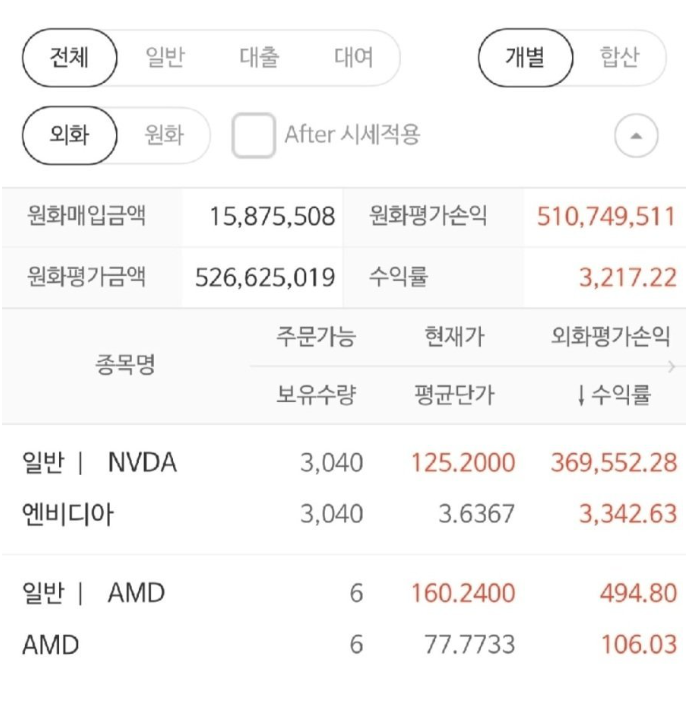Image resolution: width=697 pixels, height=718 pixels.
Task: Click NVDA current price 125.2000
Action: 463,463
